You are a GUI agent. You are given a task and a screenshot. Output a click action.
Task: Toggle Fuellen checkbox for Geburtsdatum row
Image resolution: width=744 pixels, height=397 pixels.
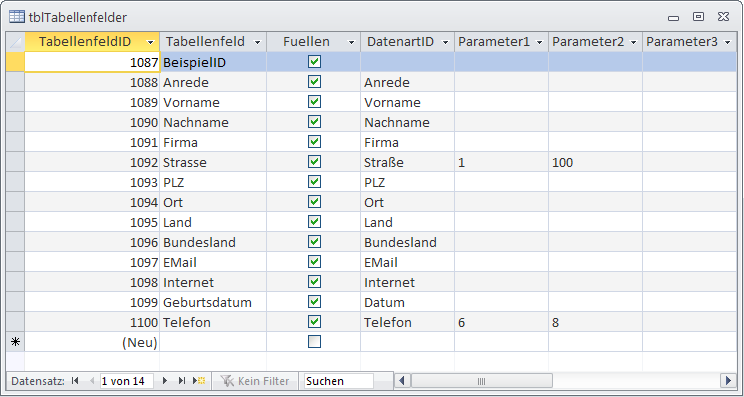314,301
